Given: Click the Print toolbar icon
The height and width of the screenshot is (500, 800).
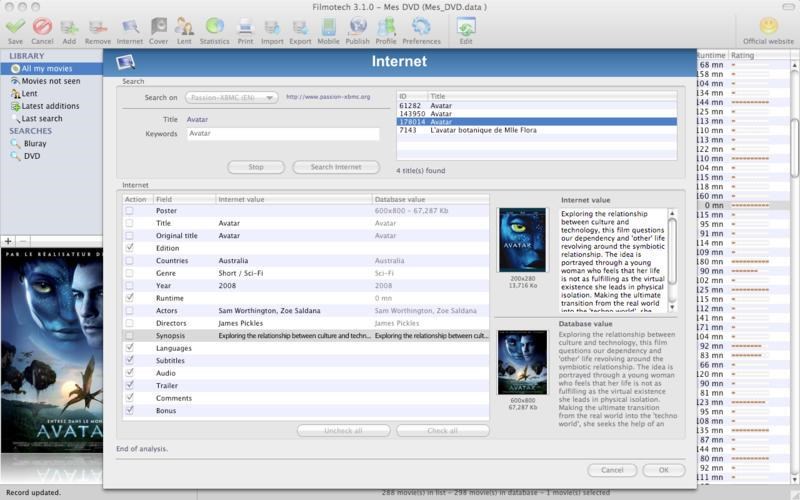Looking at the screenshot, I should (x=245, y=27).
